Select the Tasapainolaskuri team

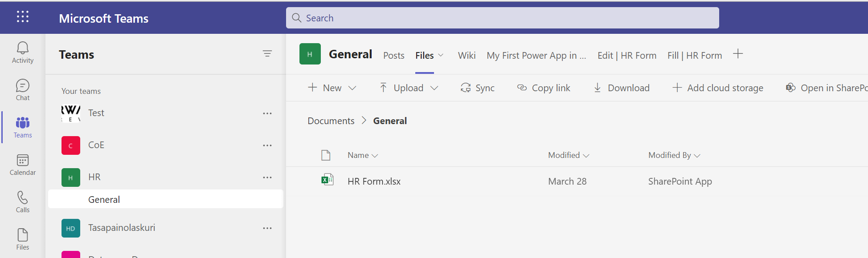[x=122, y=228]
